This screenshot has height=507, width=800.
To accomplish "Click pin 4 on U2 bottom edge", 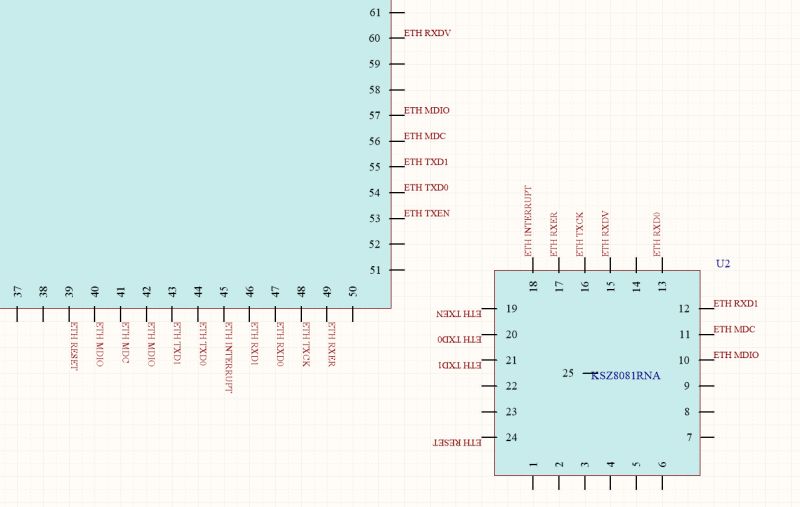I will click(x=610, y=483).
